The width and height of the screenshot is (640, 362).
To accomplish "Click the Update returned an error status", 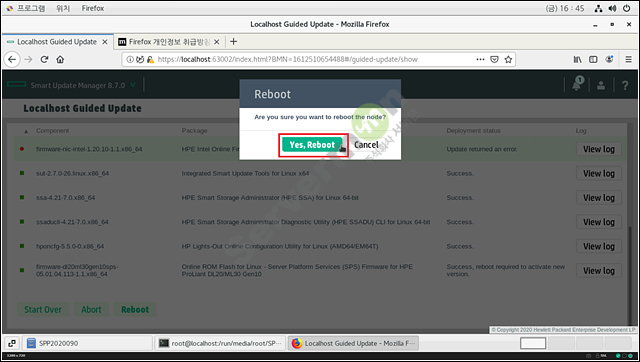I will tap(482, 149).
